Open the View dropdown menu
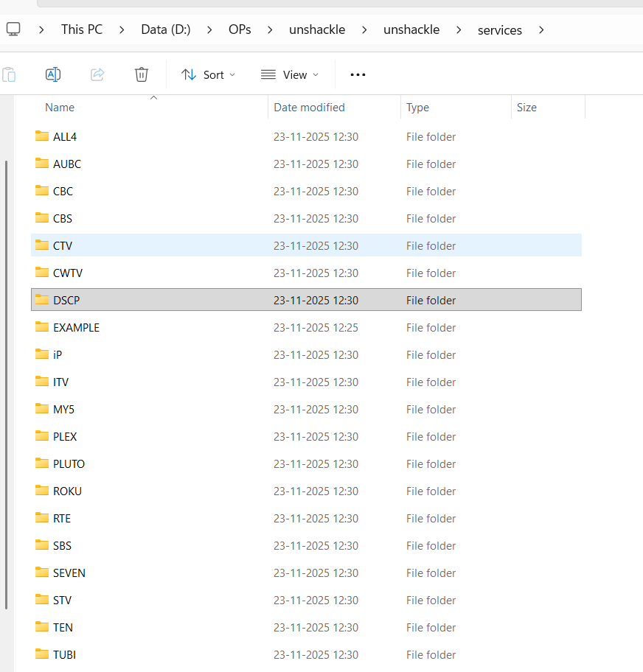This screenshot has width=643, height=672. pyautogui.click(x=290, y=74)
